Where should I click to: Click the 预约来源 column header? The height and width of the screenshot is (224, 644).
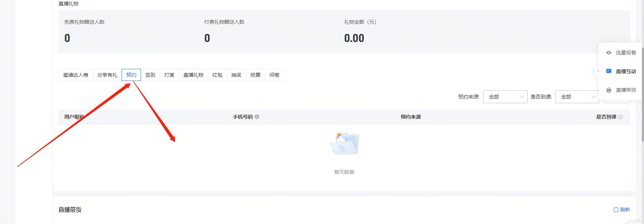click(411, 117)
